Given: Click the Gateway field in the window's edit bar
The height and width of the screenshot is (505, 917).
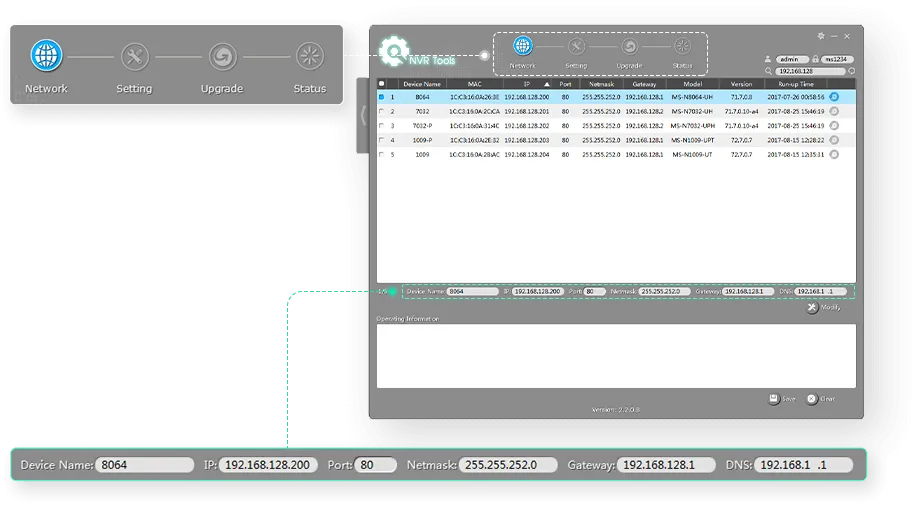Looking at the screenshot, I should (x=747, y=291).
